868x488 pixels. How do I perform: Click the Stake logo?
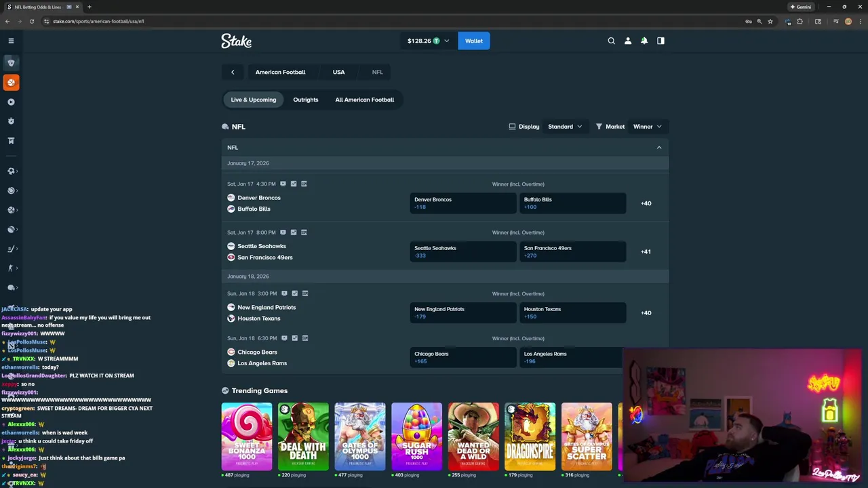point(236,41)
